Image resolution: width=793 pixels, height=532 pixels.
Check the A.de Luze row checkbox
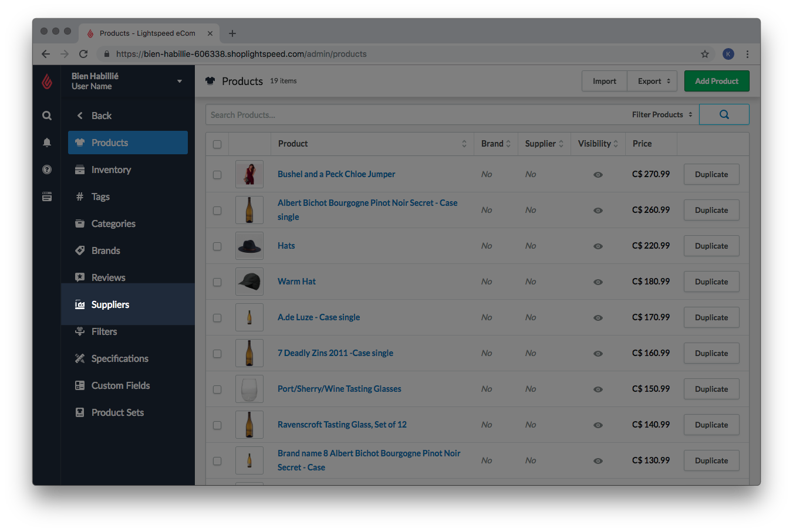[217, 318]
